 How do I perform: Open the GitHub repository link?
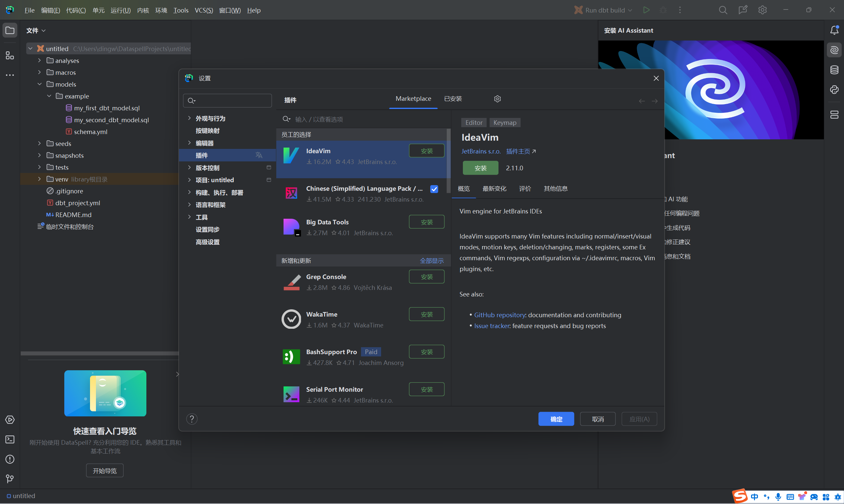(x=499, y=315)
